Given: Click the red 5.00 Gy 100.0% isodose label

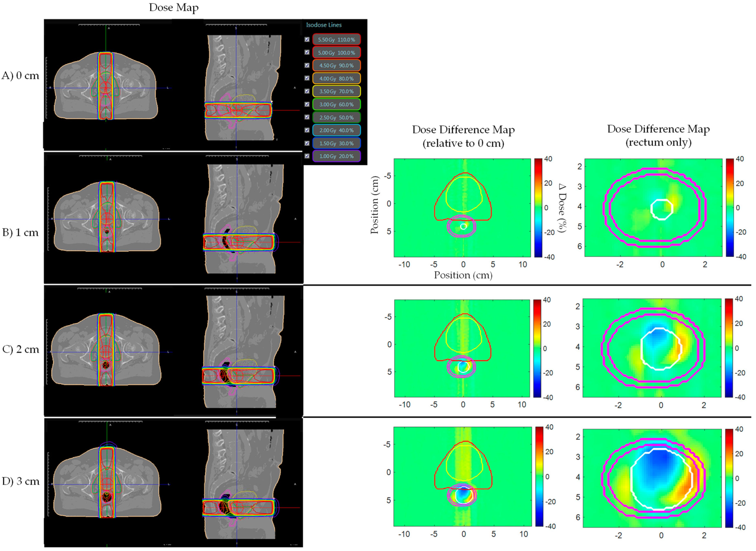Looking at the screenshot, I should [x=336, y=53].
